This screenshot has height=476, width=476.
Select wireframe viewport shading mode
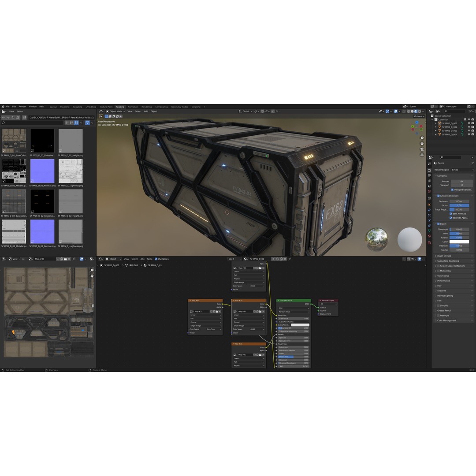click(x=408, y=112)
